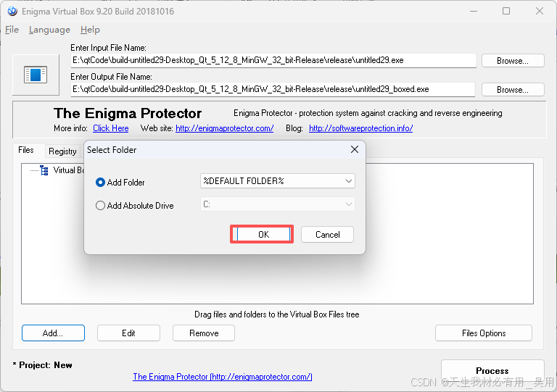The image size is (557, 392).
Task: Click the Enigma Virtual Box title bar icon
Action: (x=12, y=12)
